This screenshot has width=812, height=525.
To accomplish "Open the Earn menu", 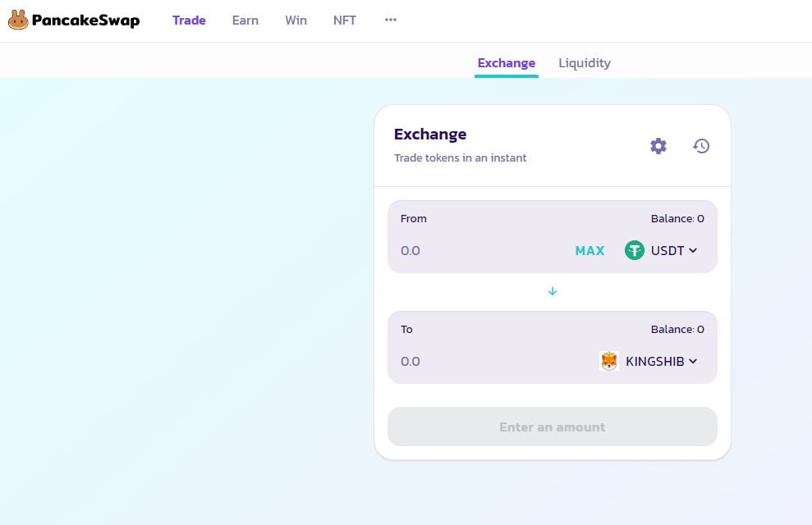I will pos(245,21).
